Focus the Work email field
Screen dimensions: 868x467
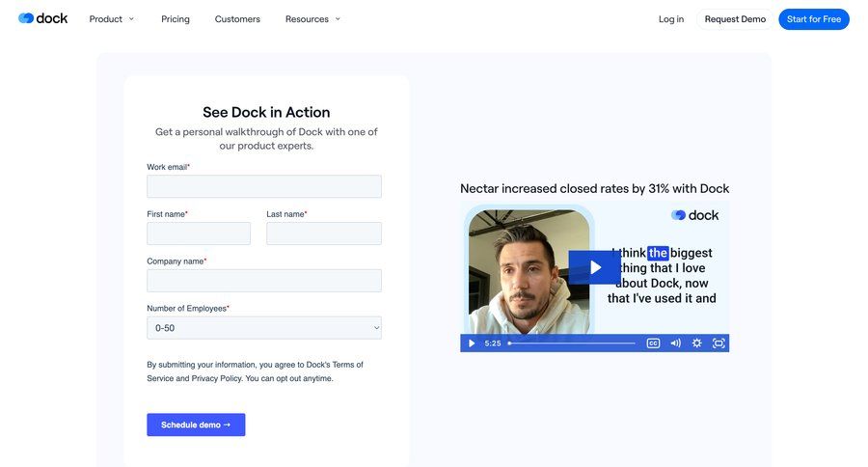264,186
